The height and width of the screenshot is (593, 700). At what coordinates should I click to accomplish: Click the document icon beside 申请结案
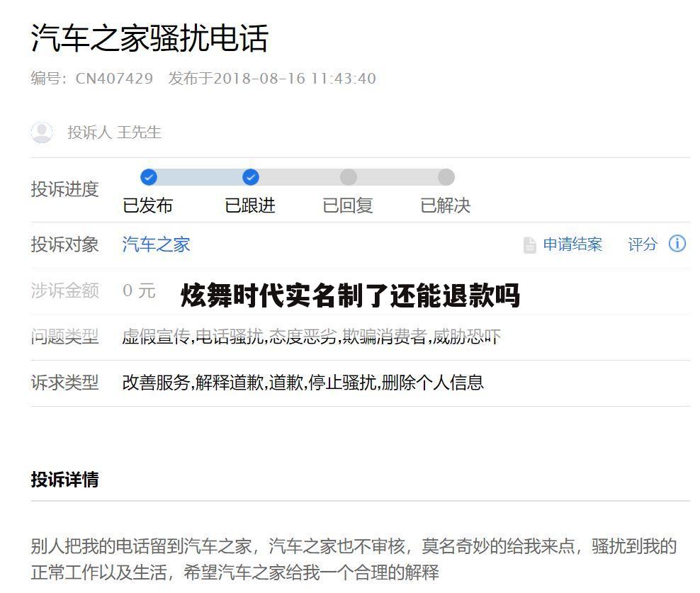pos(530,245)
